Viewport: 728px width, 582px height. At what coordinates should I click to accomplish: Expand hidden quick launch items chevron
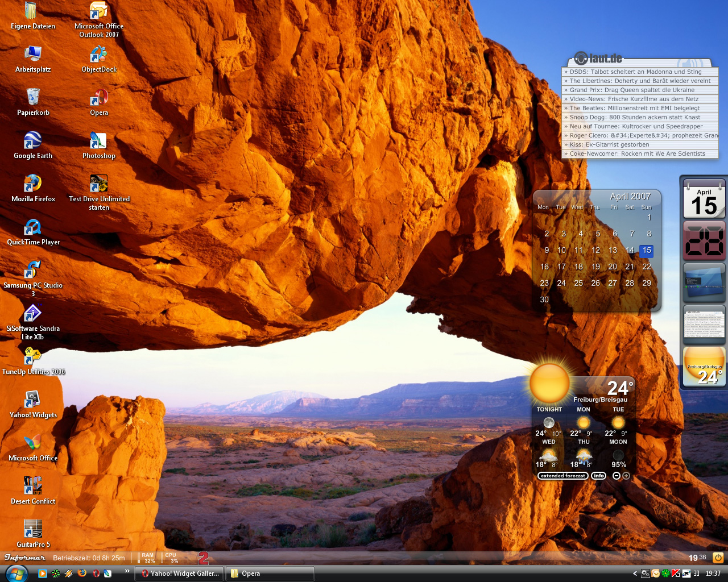pyautogui.click(x=127, y=571)
